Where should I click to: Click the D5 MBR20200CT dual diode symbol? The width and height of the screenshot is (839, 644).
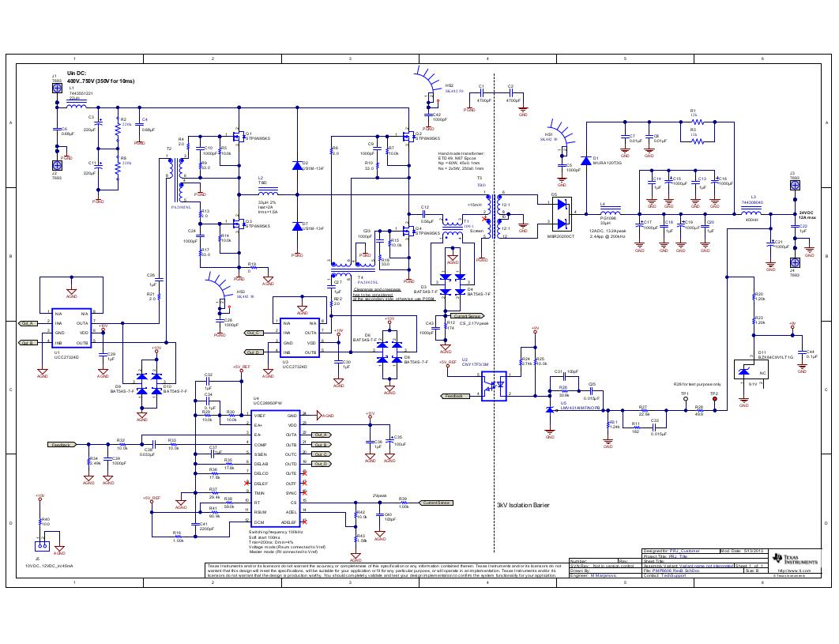coord(560,213)
